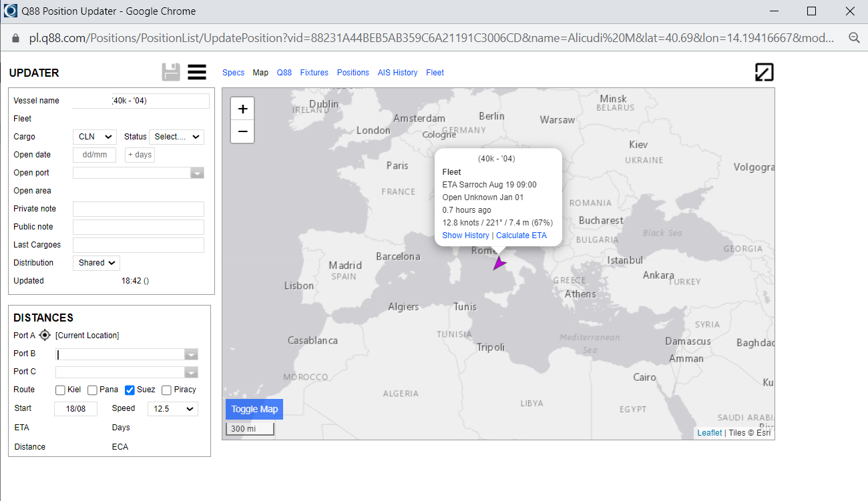Enable the Kiel route checkbox
The image size is (868, 501).
pos(60,390)
